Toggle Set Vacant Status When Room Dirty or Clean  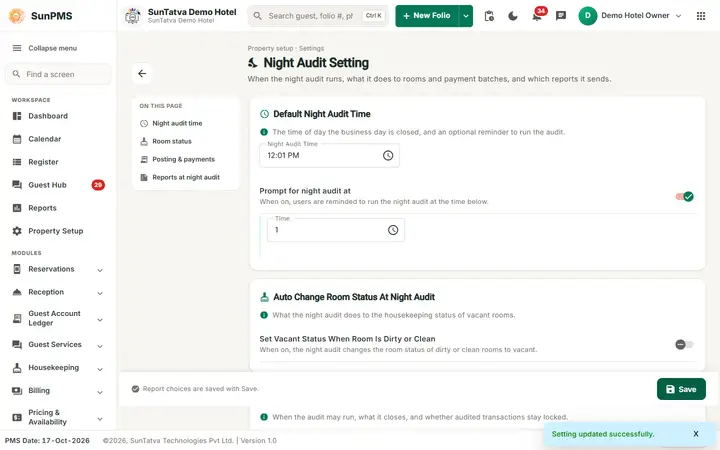coord(684,344)
